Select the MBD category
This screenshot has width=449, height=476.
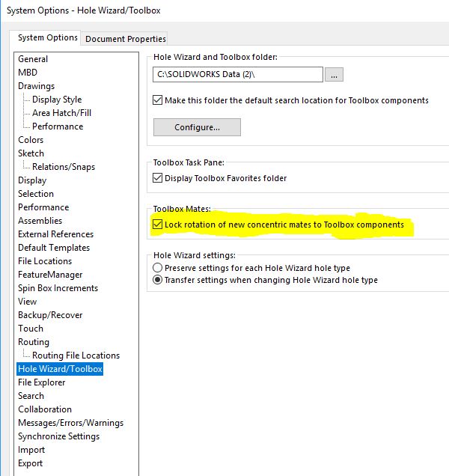coord(28,73)
